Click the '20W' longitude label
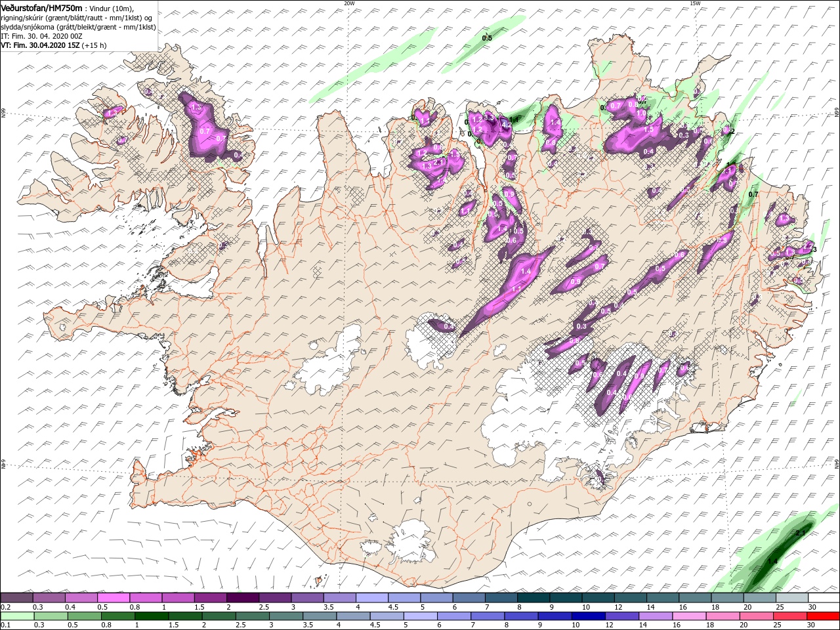 click(x=349, y=3)
